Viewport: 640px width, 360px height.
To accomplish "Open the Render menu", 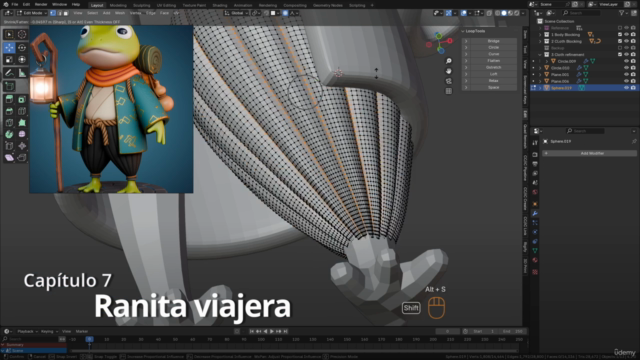I will tap(41, 4).
